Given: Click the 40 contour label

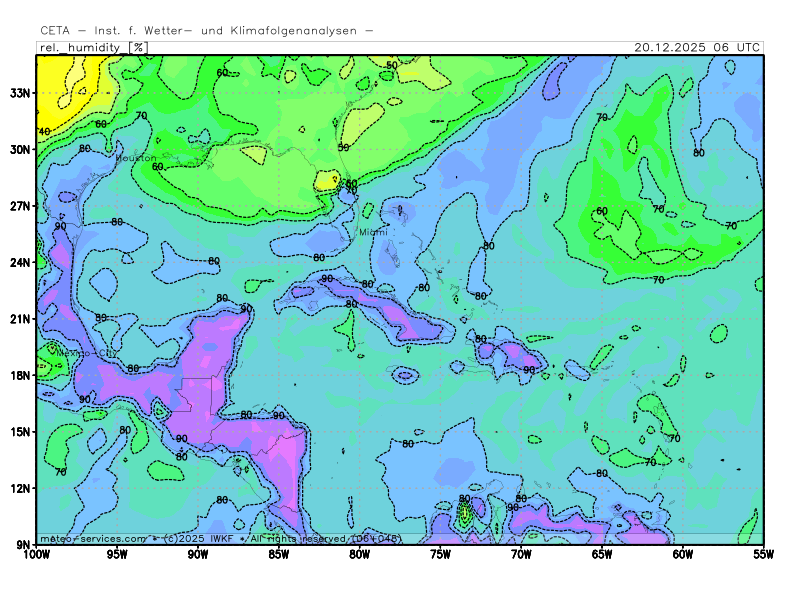Looking at the screenshot, I should click(44, 132).
